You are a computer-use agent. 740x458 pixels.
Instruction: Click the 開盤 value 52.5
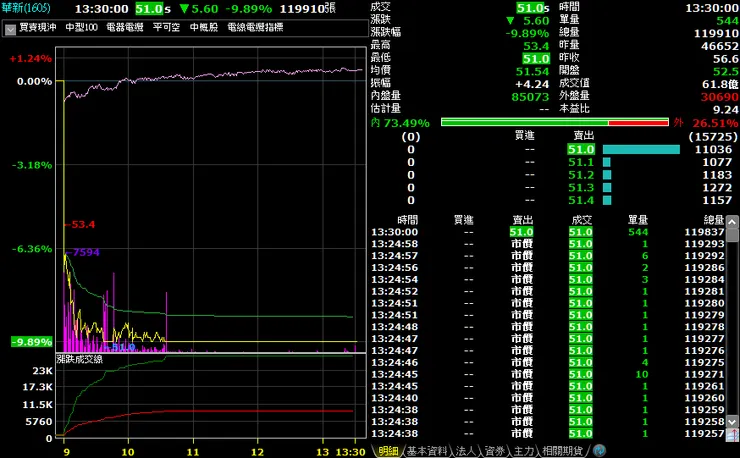[x=726, y=72]
